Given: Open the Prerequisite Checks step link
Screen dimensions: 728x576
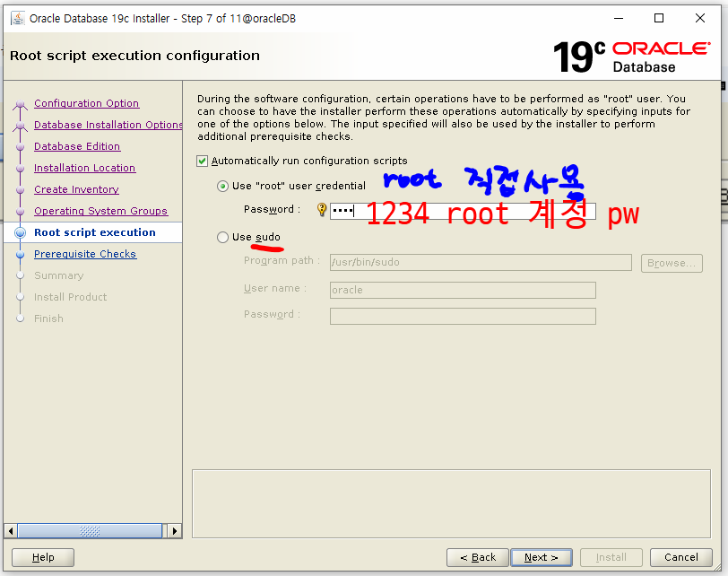Looking at the screenshot, I should pyautogui.click(x=85, y=254).
